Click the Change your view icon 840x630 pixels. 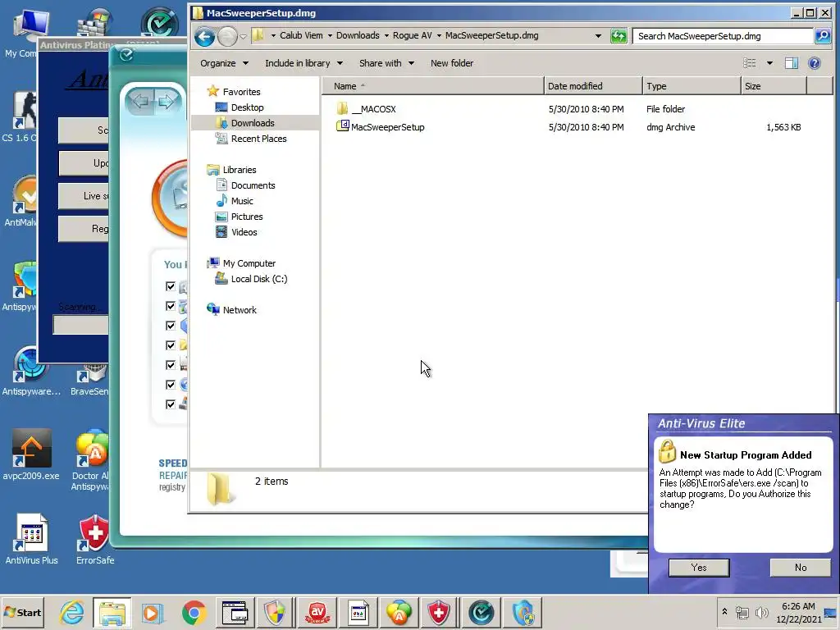pyautogui.click(x=750, y=63)
